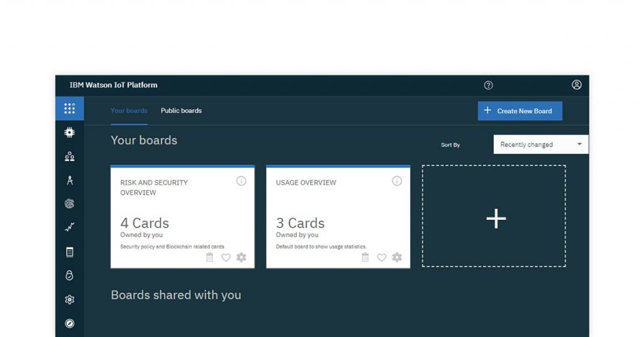The width and height of the screenshot is (644, 337).
Task: Show info for Risk and Security Overview
Action: click(241, 181)
